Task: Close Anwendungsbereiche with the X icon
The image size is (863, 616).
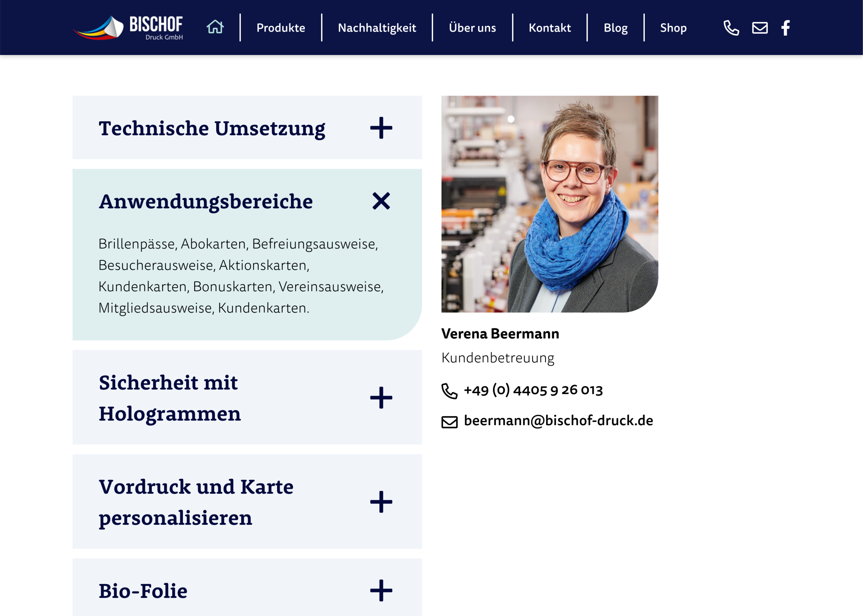Action: (x=381, y=201)
